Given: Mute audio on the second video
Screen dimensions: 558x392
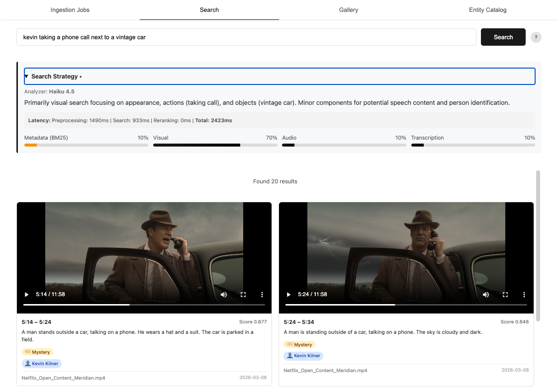Looking at the screenshot, I should [486, 294].
